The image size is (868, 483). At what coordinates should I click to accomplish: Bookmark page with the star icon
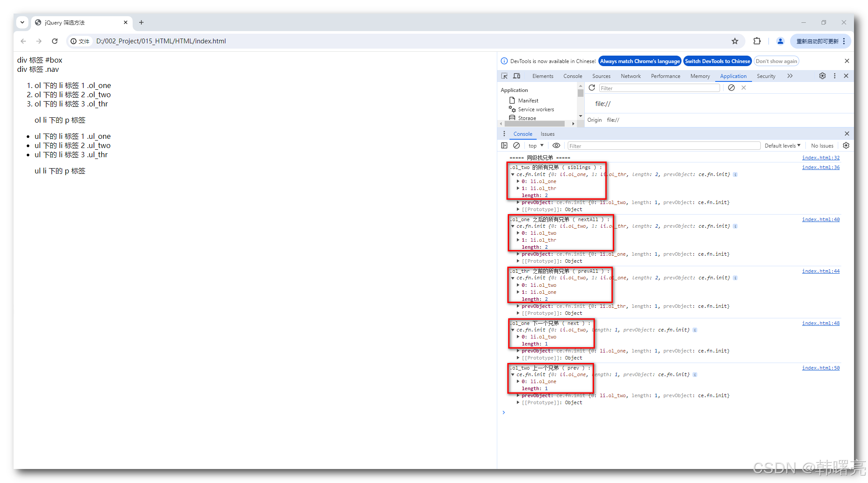(734, 41)
